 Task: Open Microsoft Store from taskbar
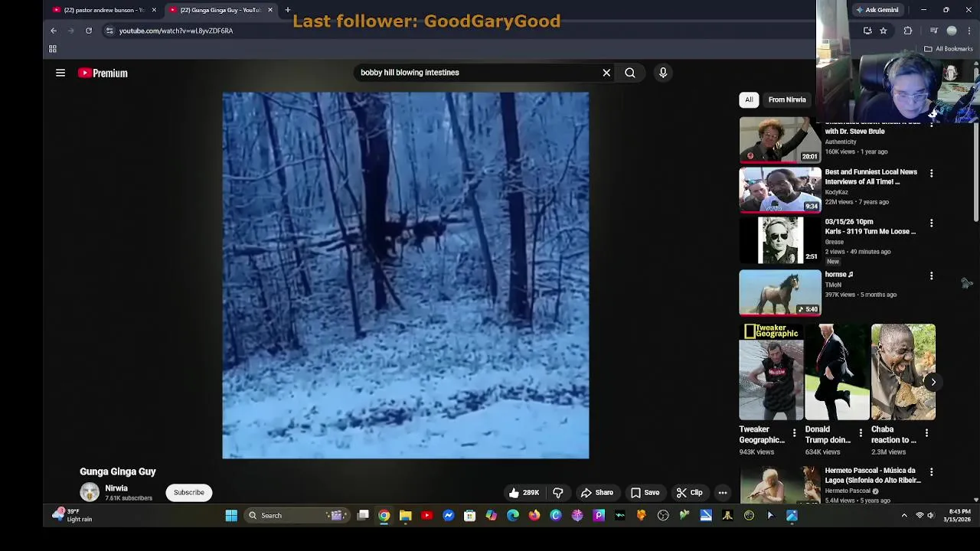pos(470,516)
